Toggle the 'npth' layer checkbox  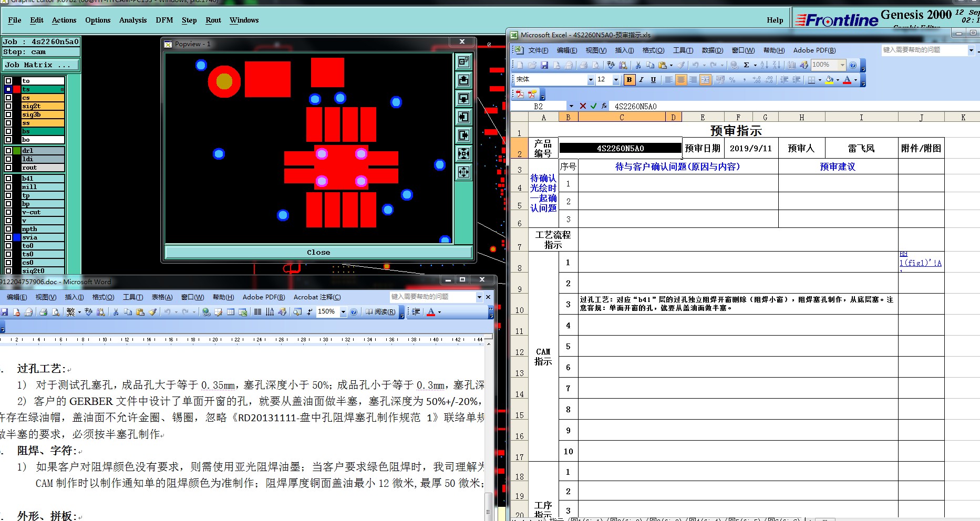pos(8,229)
